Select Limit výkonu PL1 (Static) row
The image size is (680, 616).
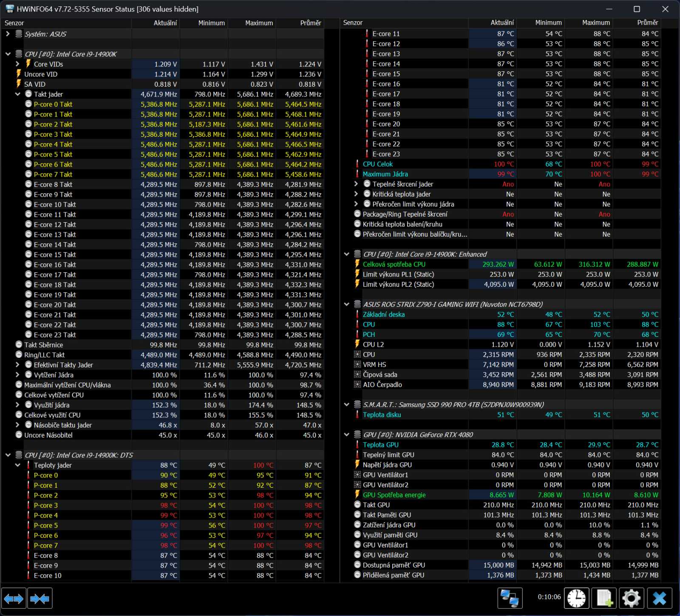click(501, 274)
